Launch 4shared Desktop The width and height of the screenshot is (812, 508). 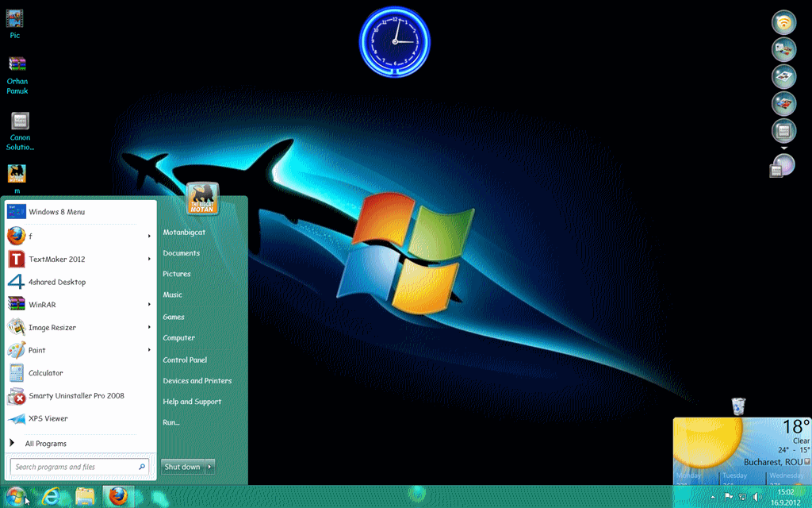click(81, 282)
